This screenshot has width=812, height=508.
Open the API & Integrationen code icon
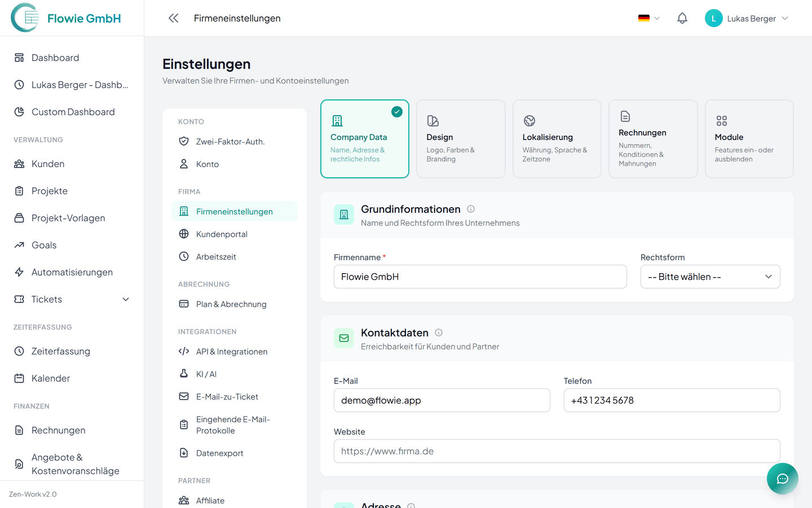tap(184, 351)
